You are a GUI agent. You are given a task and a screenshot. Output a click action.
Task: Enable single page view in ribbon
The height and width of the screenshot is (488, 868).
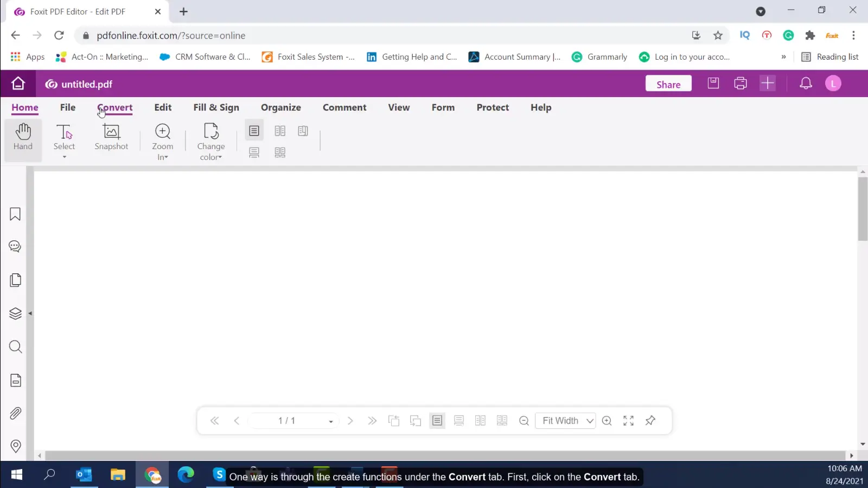pyautogui.click(x=254, y=131)
